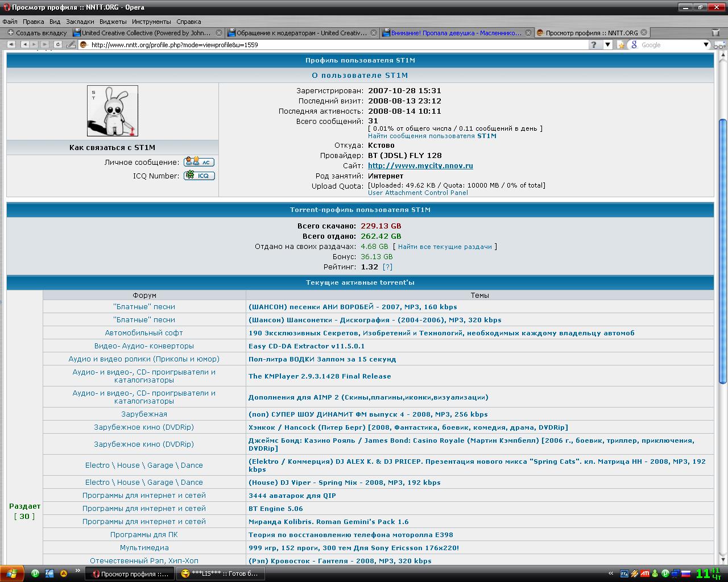Switch to the 'United Creative Collective (Powered by John' tab

coord(147,33)
